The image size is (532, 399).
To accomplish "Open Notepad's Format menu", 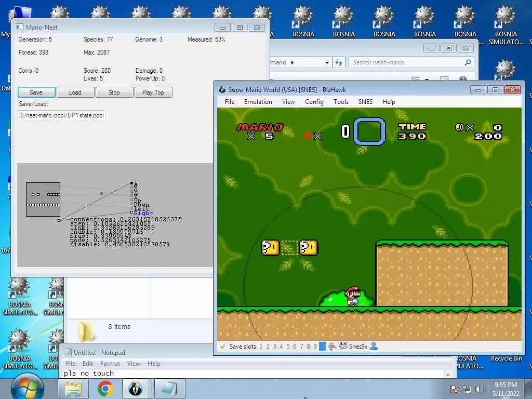I will point(110,363).
